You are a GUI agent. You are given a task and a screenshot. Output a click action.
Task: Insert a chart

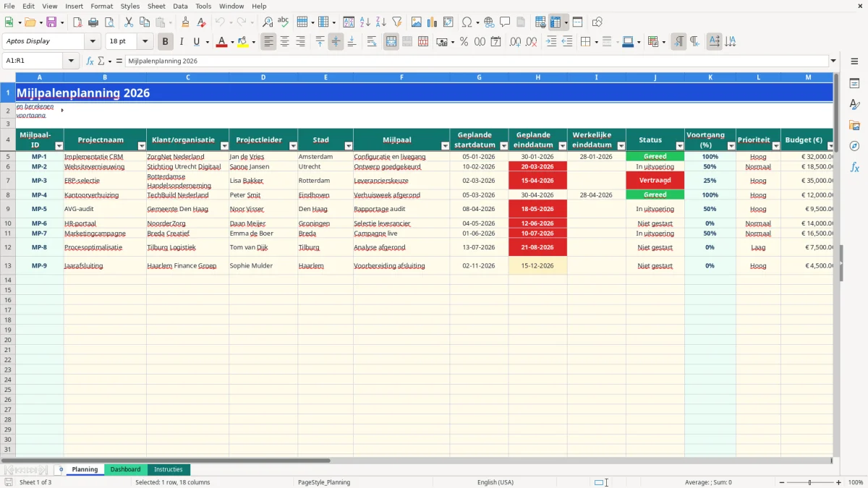click(x=433, y=22)
